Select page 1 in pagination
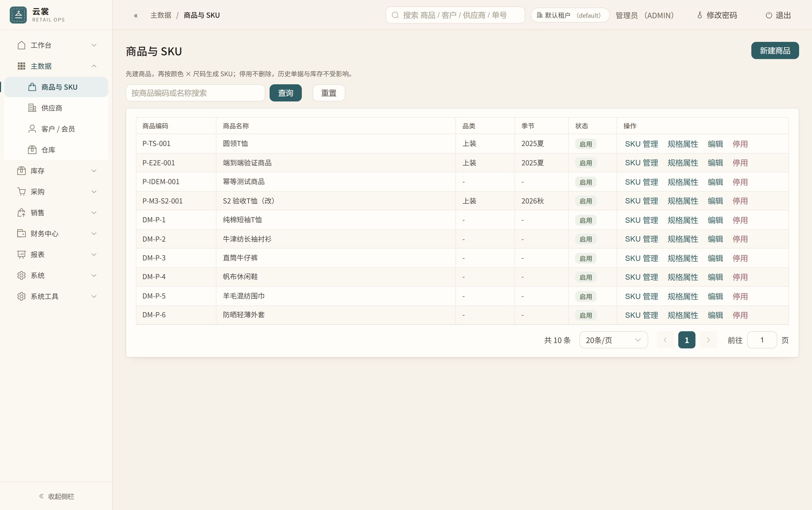 pos(687,340)
